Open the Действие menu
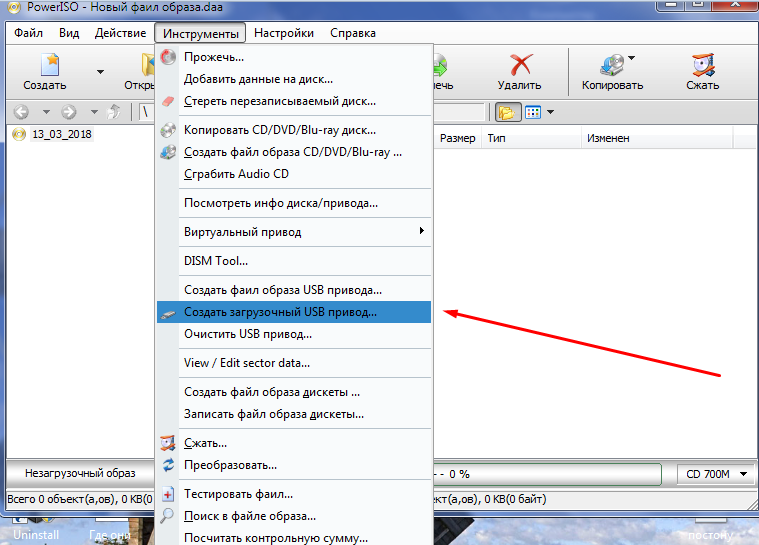This screenshot has width=759, height=545. pos(121,33)
